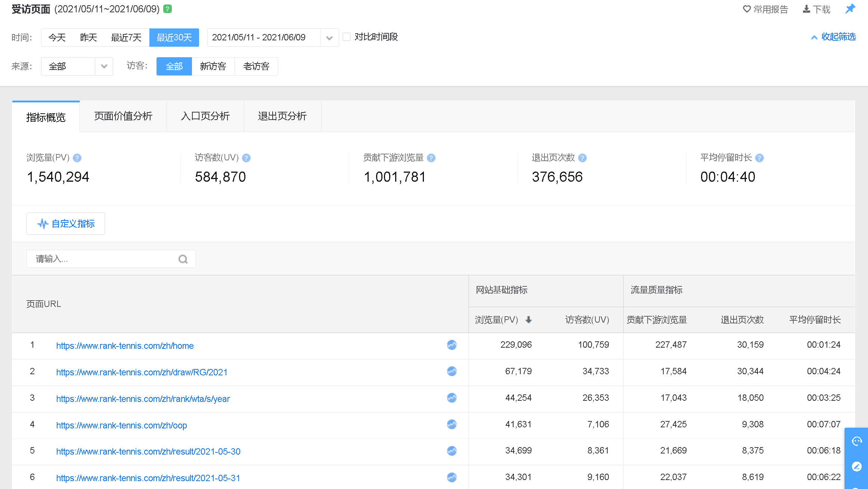Open trend chart icon for zh/home row
This screenshot has height=489, width=868.
coord(452,345)
